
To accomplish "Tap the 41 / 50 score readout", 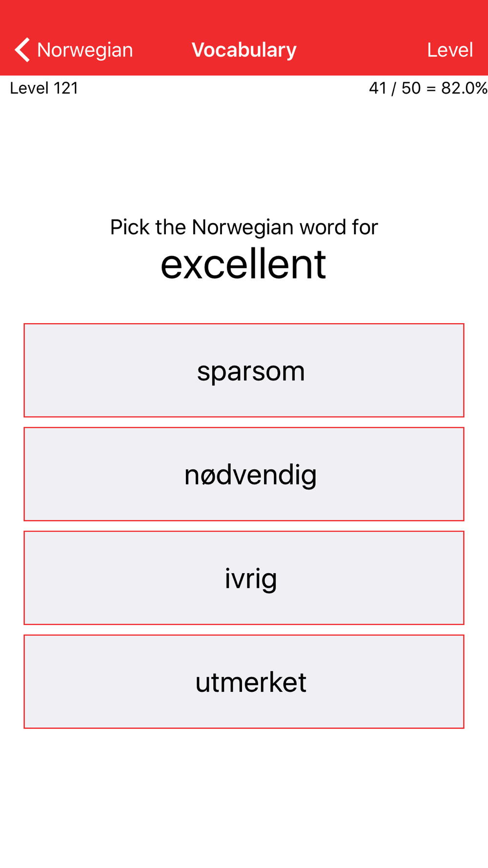I will click(395, 88).
